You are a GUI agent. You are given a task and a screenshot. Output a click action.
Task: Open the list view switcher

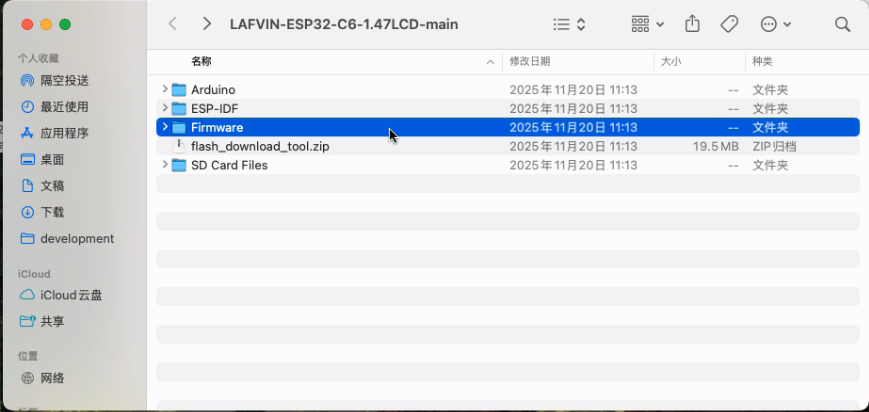pyautogui.click(x=570, y=24)
